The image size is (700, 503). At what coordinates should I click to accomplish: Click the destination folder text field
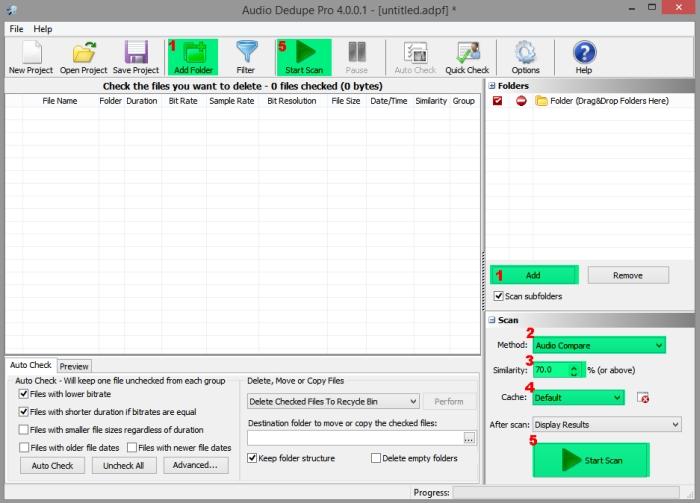(x=355, y=438)
